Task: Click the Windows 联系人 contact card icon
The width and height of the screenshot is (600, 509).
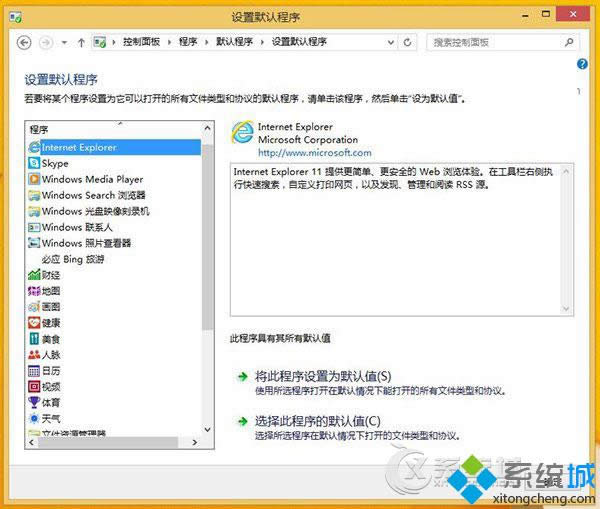Action: (34, 227)
